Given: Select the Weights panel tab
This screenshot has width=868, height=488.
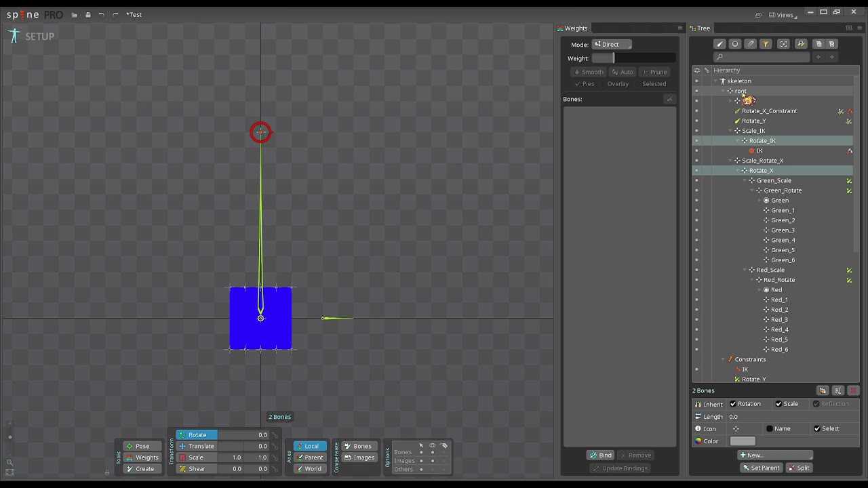Looking at the screenshot, I should 572,28.
